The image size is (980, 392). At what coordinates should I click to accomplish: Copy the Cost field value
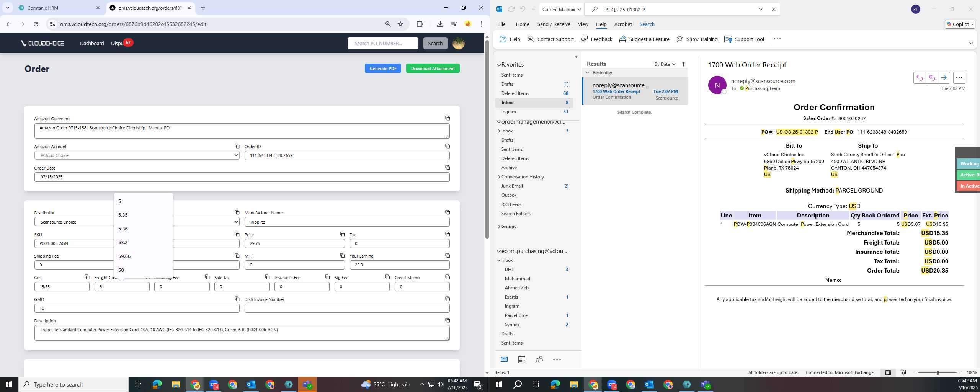pos(87,277)
